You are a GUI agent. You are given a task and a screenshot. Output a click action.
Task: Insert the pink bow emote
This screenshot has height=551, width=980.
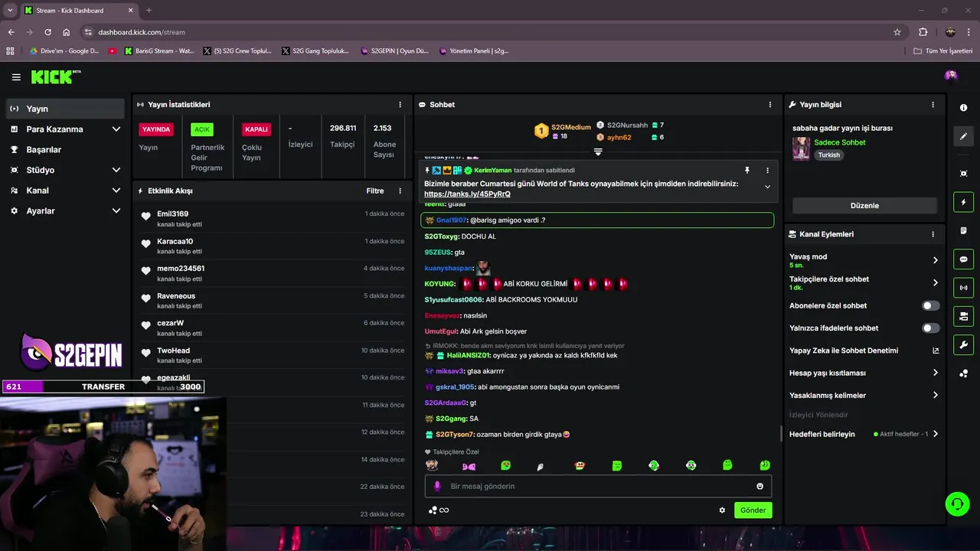tap(469, 465)
